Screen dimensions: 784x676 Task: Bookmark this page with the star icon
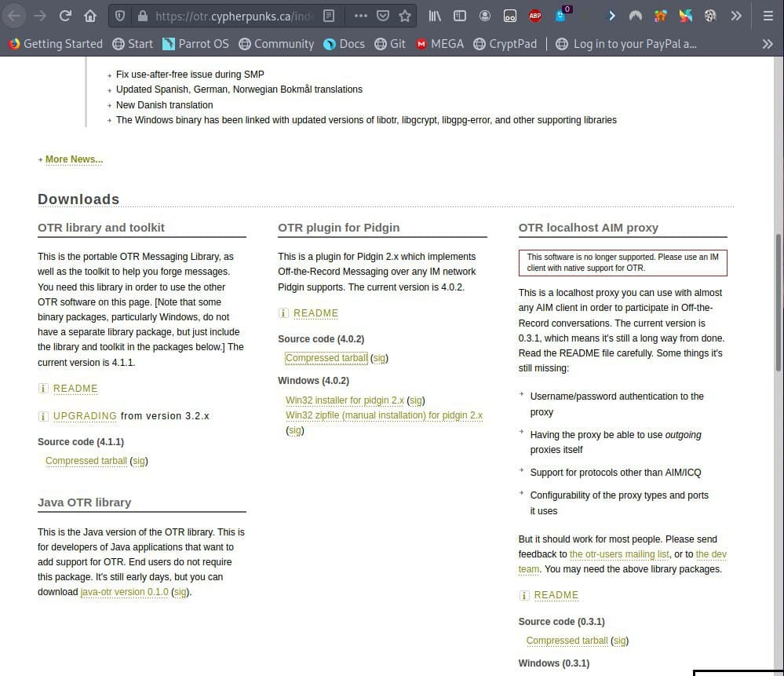404,16
